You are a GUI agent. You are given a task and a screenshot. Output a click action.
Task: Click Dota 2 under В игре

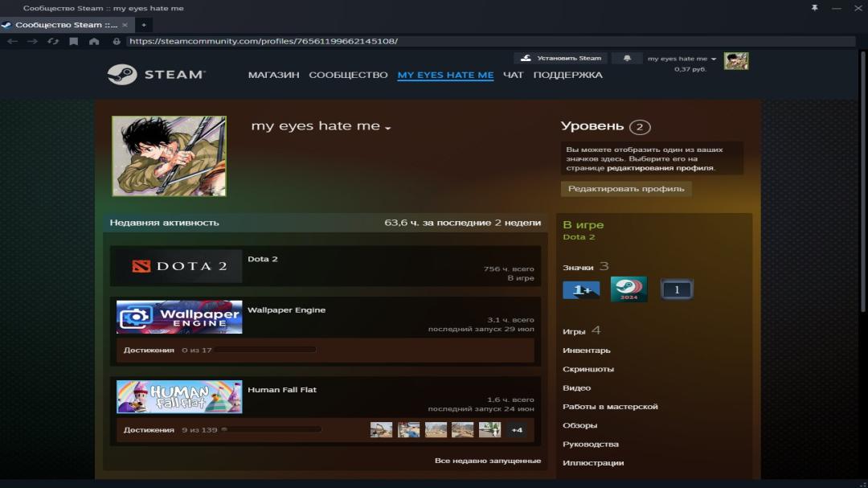click(x=579, y=237)
